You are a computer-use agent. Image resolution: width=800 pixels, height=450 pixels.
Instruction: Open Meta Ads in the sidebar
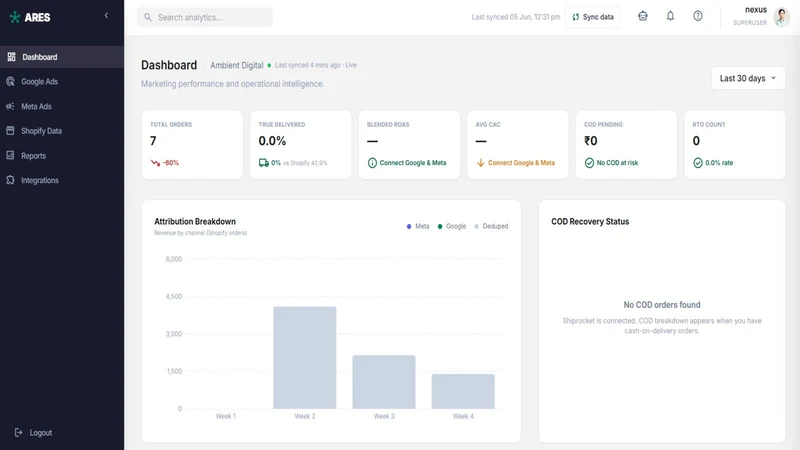(62, 107)
